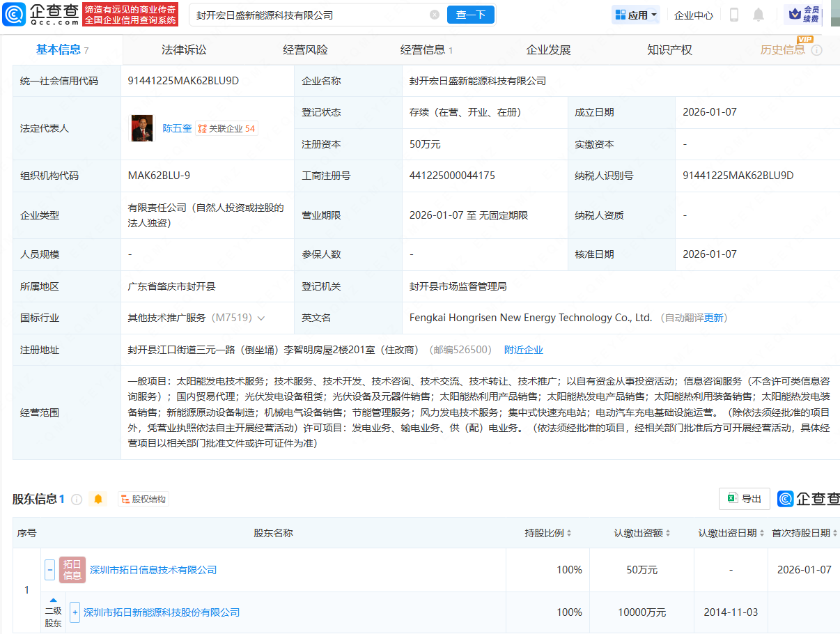Expand the 深圳市拓日新能源科技股份有限公司 shareholder row

75,612
